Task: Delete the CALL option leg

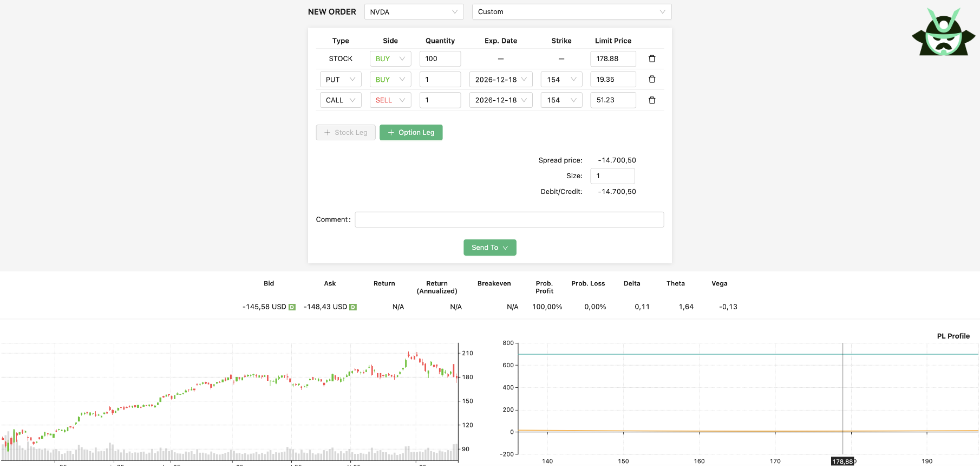Action: pyautogui.click(x=652, y=100)
